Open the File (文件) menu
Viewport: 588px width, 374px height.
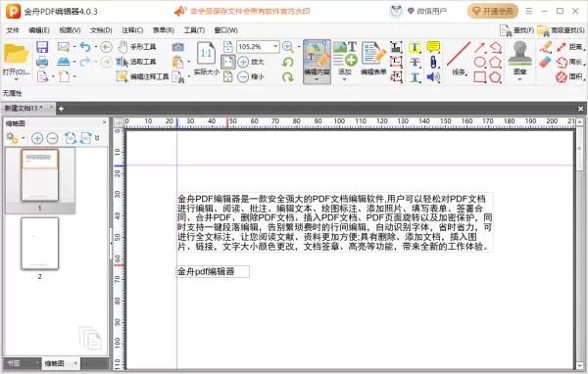coord(13,30)
